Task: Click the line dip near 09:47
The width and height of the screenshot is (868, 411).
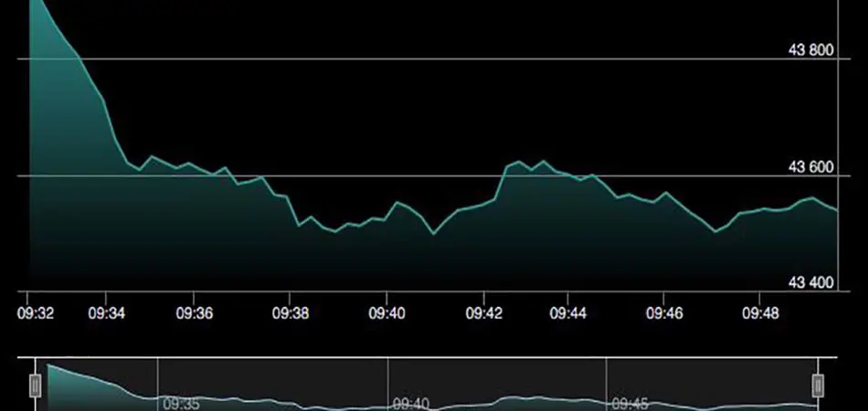Action: tap(716, 232)
